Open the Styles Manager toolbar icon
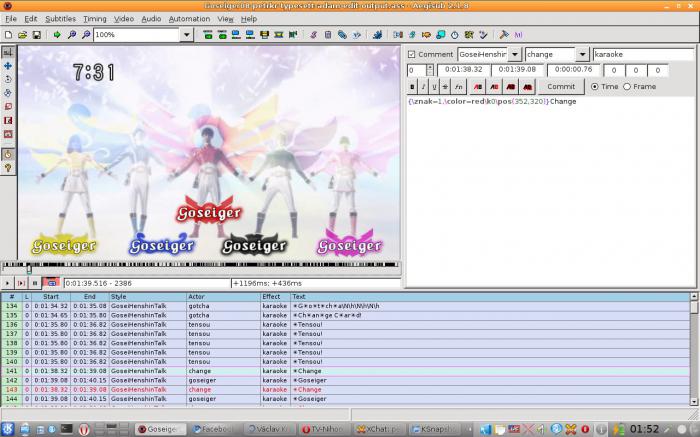Screen dimensions: 700x437 point(313,34)
